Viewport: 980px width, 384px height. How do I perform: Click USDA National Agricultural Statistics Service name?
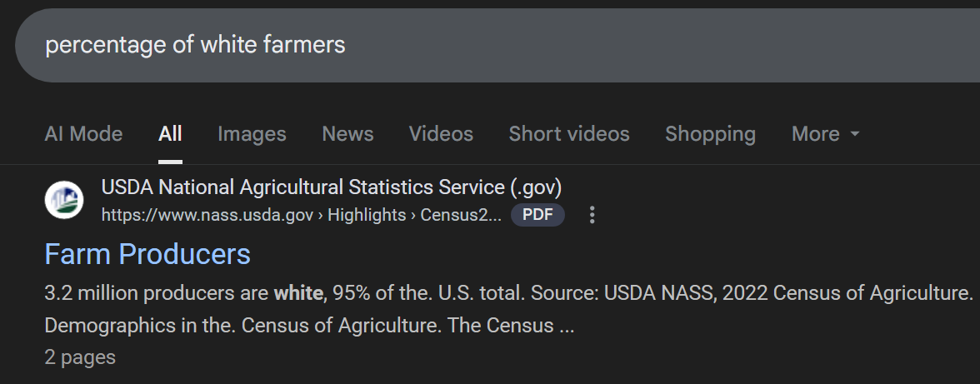click(332, 187)
